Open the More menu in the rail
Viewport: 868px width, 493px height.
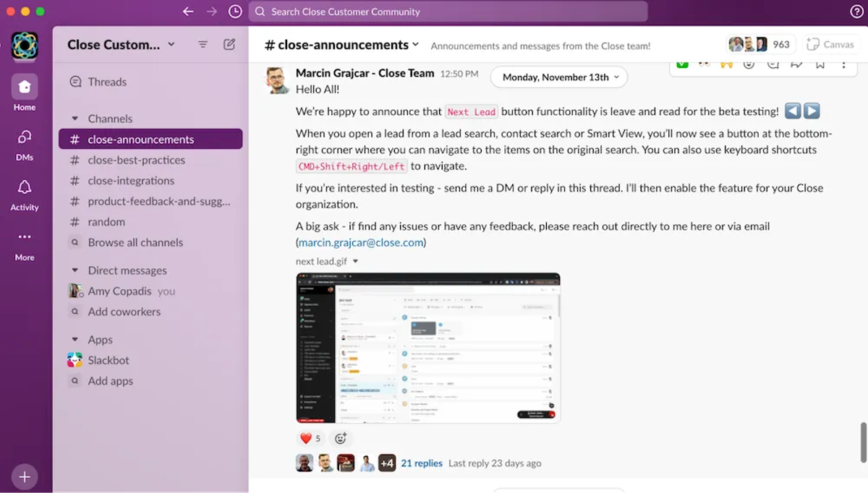(x=25, y=244)
